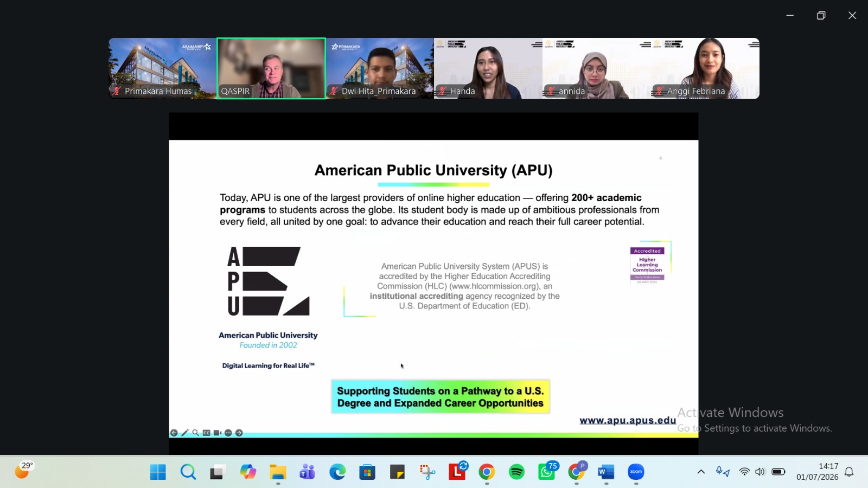Screen dimensions: 868x488
Task: Open the slide zoom magnifier tool
Action: pyautogui.click(x=195, y=433)
